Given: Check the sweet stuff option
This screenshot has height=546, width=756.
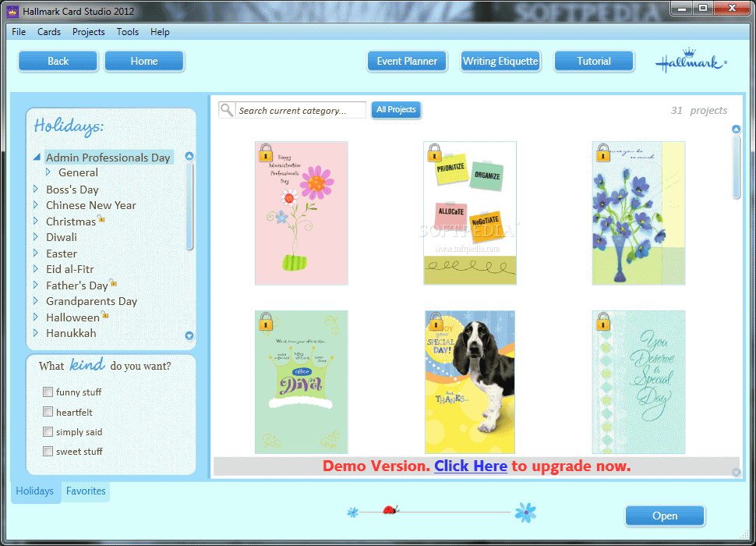Looking at the screenshot, I should 48,451.
